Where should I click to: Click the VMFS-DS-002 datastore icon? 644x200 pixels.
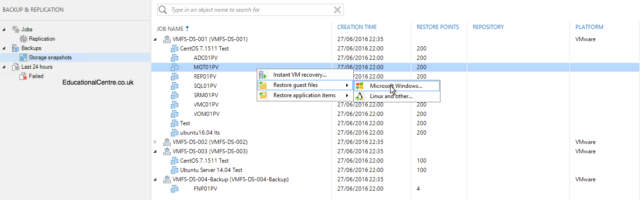167,142
